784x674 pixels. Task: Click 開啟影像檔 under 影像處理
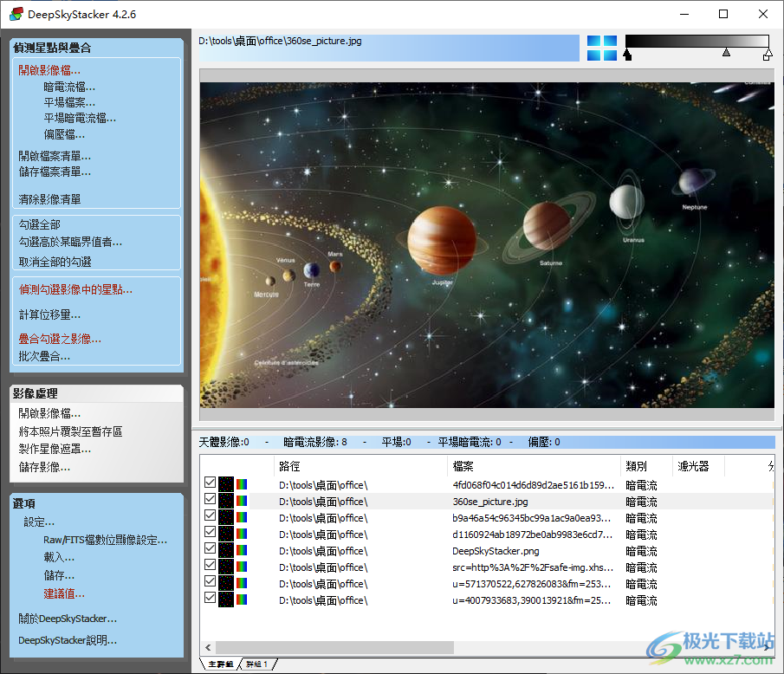tap(49, 413)
